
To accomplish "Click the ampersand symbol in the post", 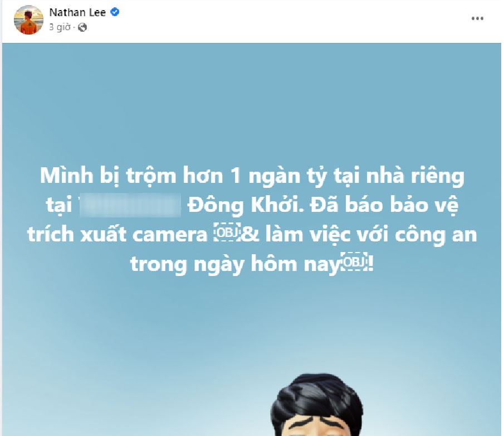I will coord(250,234).
